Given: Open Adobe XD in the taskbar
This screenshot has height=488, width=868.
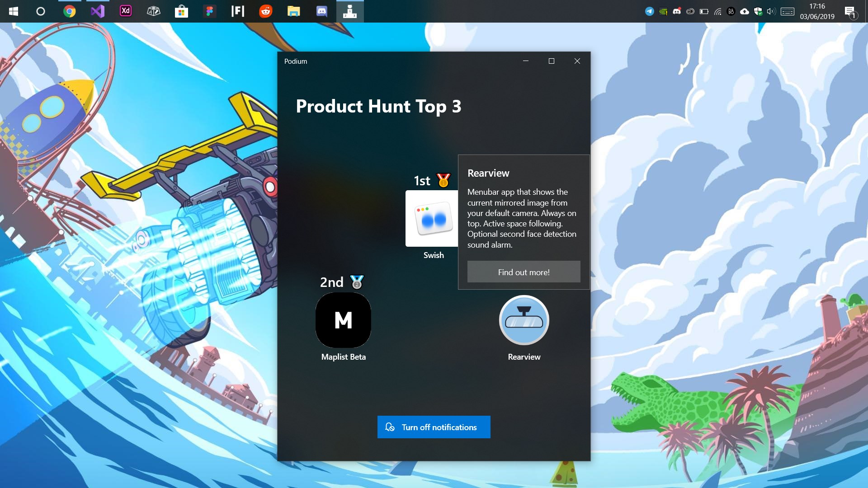Looking at the screenshot, I should pos(126,11).
